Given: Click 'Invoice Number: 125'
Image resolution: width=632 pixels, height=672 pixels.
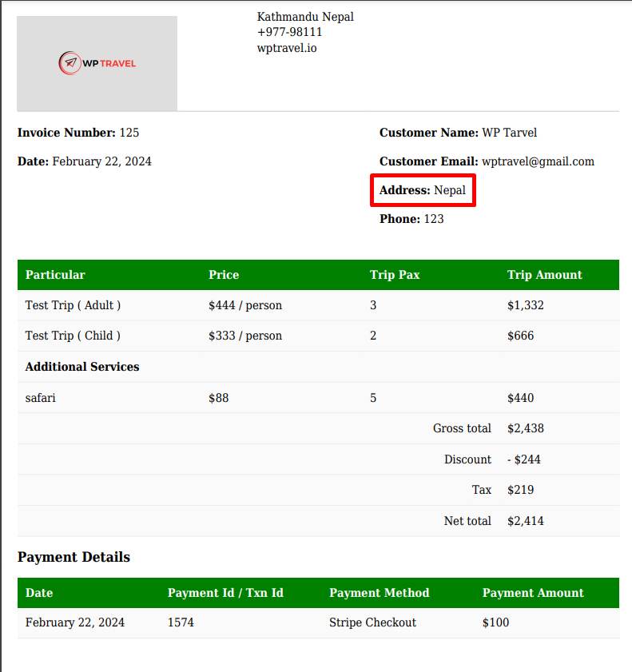Looking at the screenshot, I should (78, 133).
